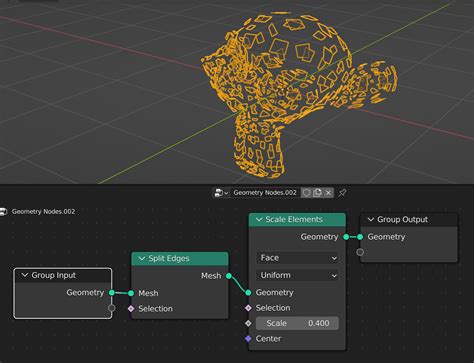Click the Geometry Nodes.002 name field
The width and height of the screenshot is (474, 363).
(x=265, y=193)
